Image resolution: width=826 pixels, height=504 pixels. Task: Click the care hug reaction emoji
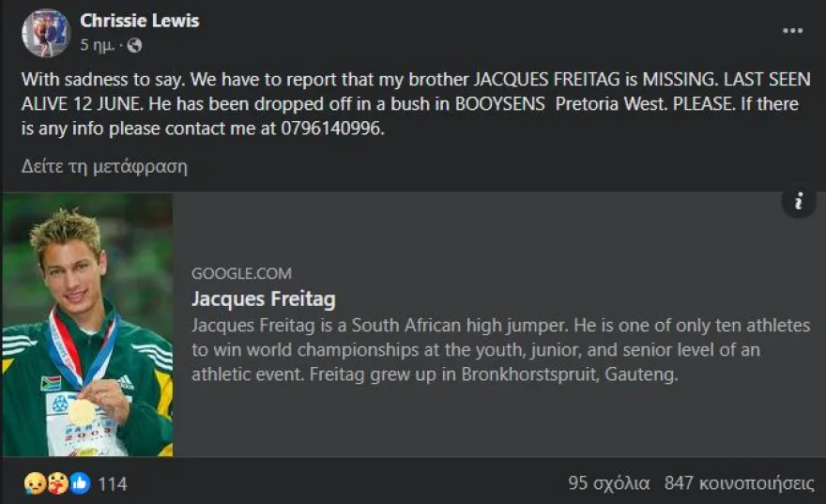(56, 483)
